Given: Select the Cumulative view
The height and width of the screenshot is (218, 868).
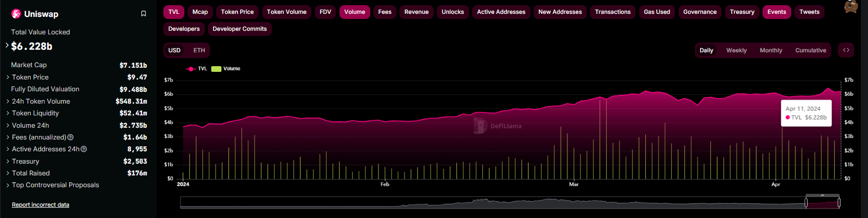Looking at the screenshot, I should pos(811,50).
